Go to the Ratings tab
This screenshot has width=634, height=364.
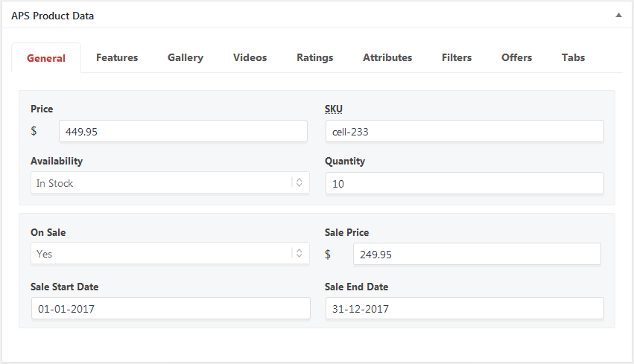[314, 58]
